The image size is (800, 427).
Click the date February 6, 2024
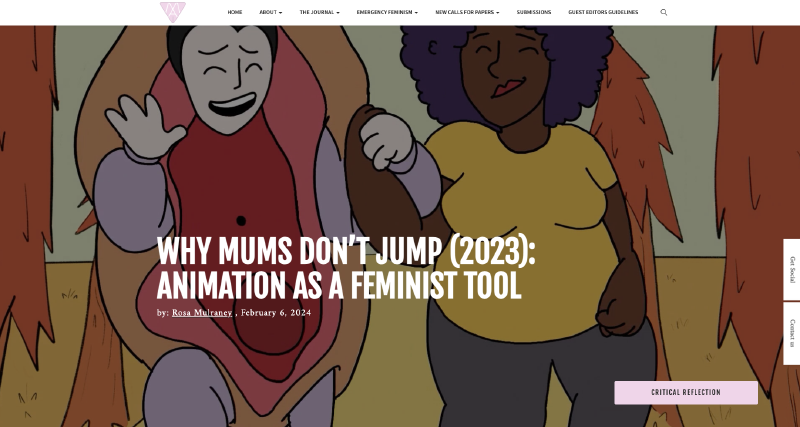coord(276,313)
